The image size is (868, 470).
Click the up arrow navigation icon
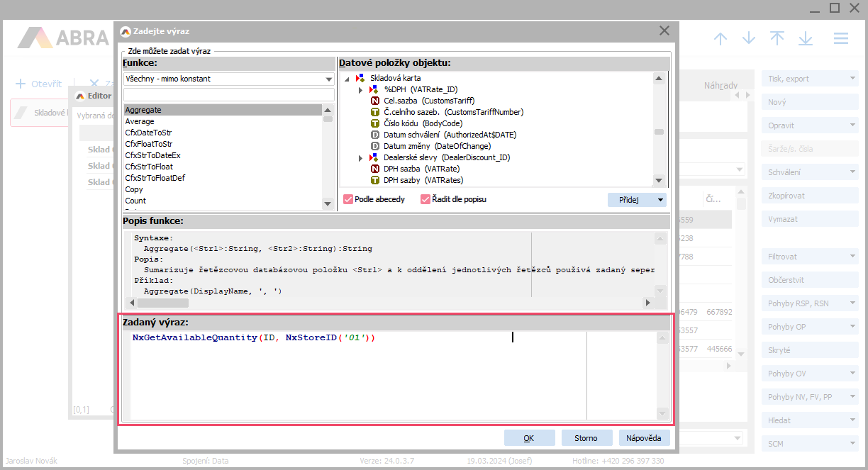coord(720,38)
